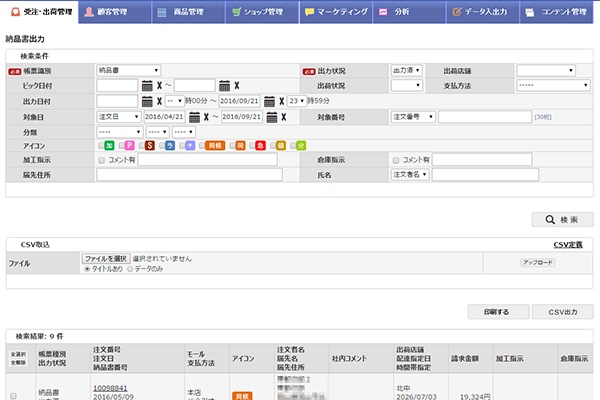Select the データのみ radio option
Screen dimensions: 600x400
point(130,268)
